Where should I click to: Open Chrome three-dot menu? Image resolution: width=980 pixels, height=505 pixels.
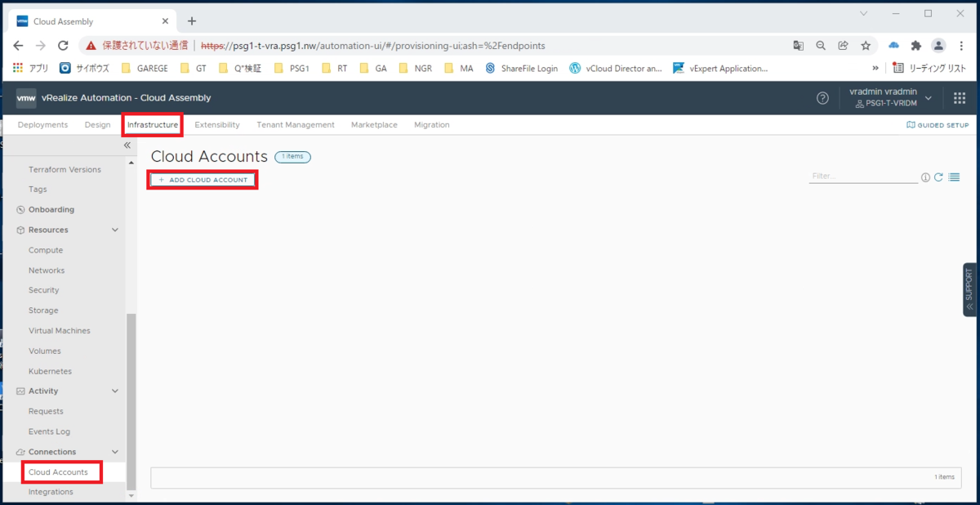pos(962,46)
